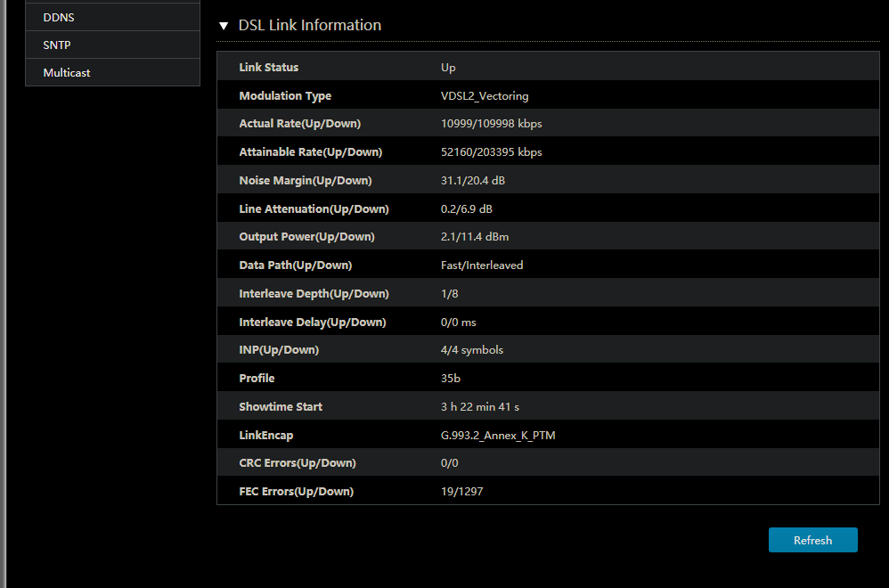Select the 4/4 symbols value
Screen dimensions: 889x588
click(472, 350)
